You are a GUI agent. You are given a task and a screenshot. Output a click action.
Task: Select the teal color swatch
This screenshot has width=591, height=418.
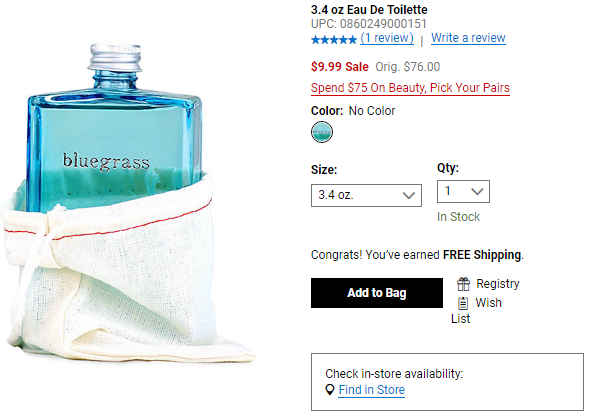click(322, 132)
